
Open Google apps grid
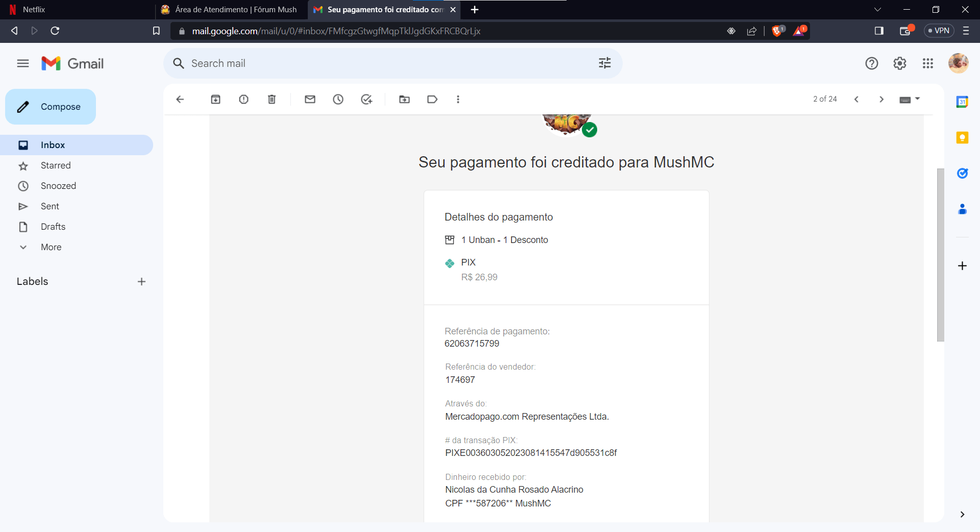click(928, 63)
